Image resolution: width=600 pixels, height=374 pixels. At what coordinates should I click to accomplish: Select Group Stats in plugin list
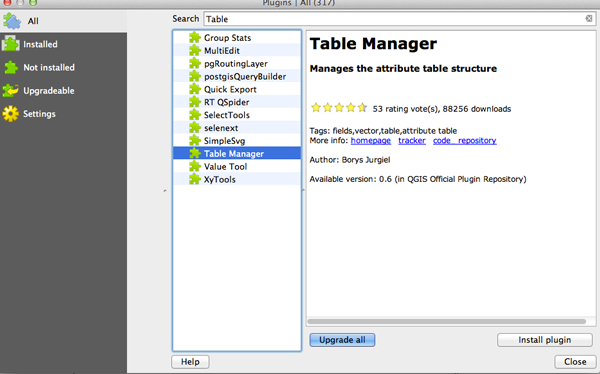(x=237, y=38)
